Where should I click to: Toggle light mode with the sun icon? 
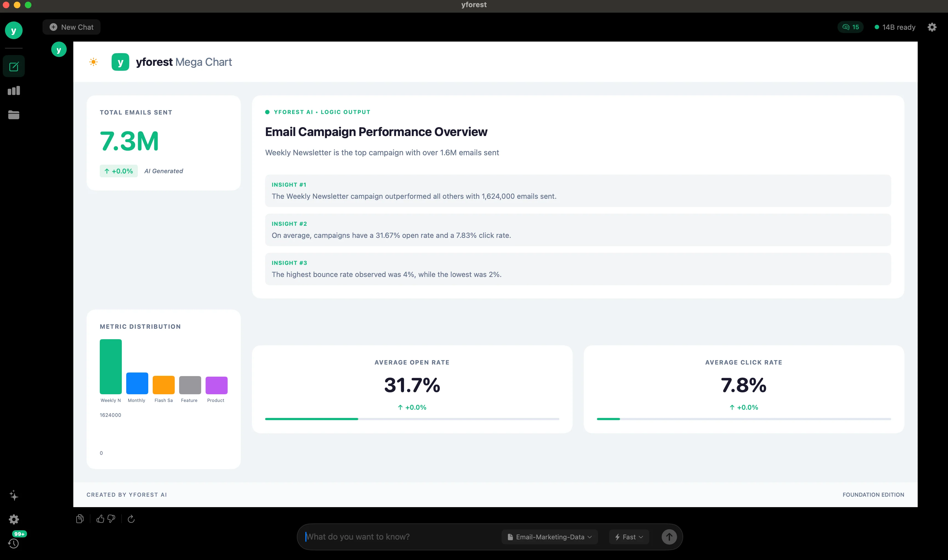(93, 62)
